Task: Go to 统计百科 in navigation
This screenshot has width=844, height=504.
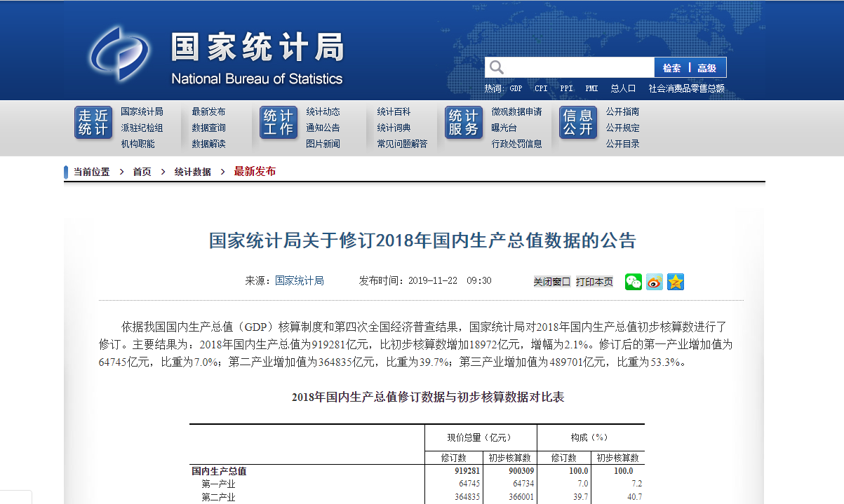Action: pos(394,111)
